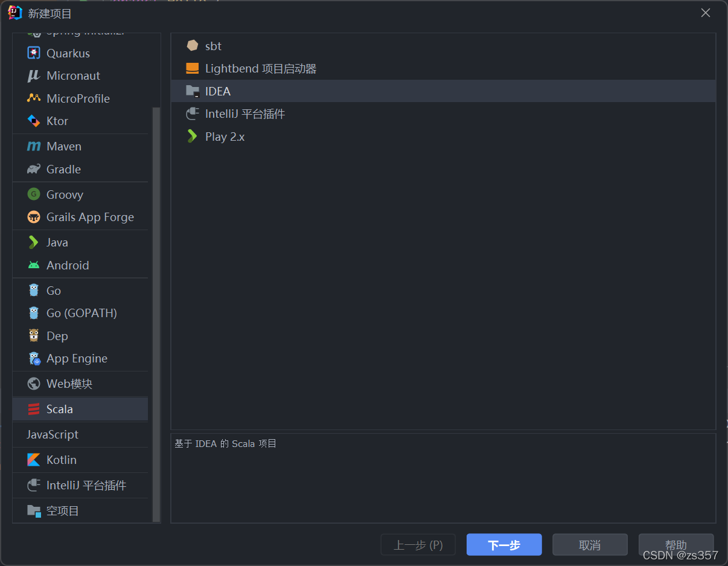Screen dimensions: 728x566
Task: Click the IDEA folder icon in list
Action: (x=193, y=91)
